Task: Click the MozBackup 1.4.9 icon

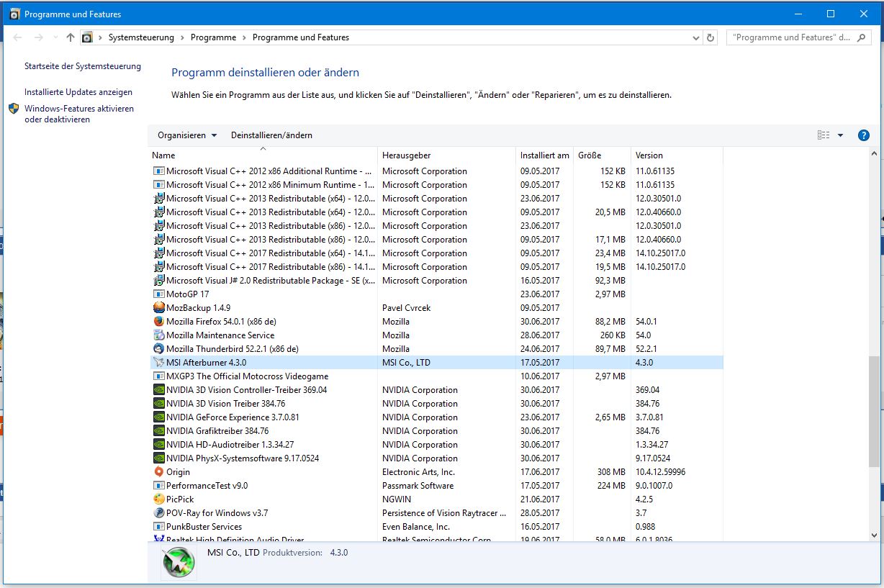Action: [x=159, y=308]
